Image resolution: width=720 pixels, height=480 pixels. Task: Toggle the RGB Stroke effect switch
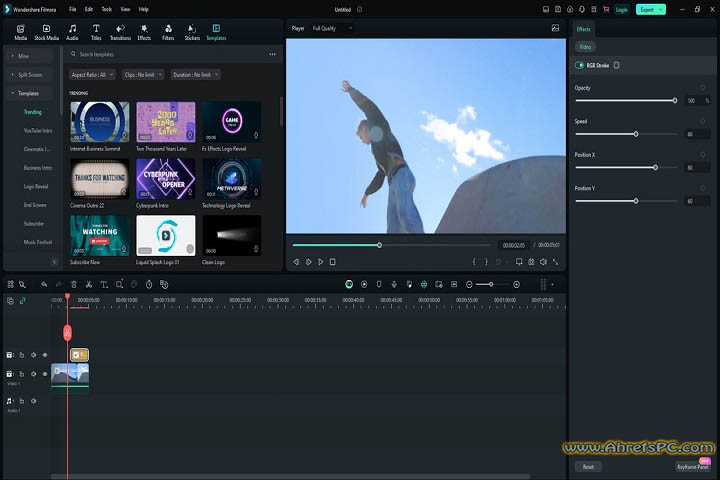(x=579, y=65)
